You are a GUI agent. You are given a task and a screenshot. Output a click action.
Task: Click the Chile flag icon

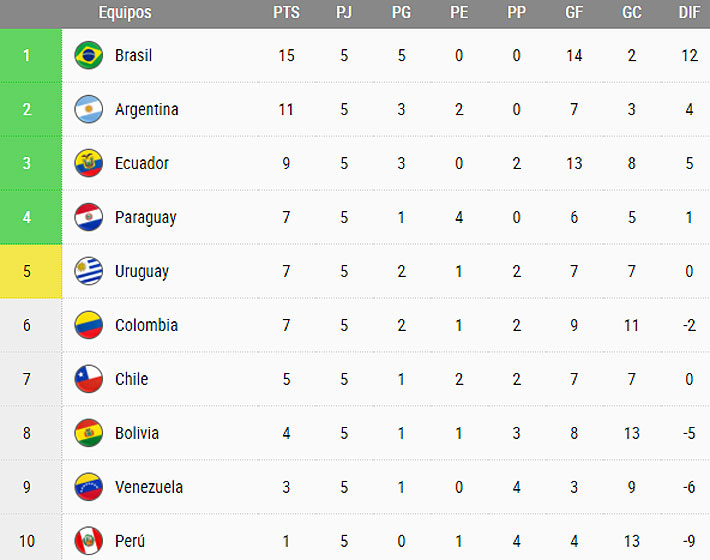pos(89,379)
